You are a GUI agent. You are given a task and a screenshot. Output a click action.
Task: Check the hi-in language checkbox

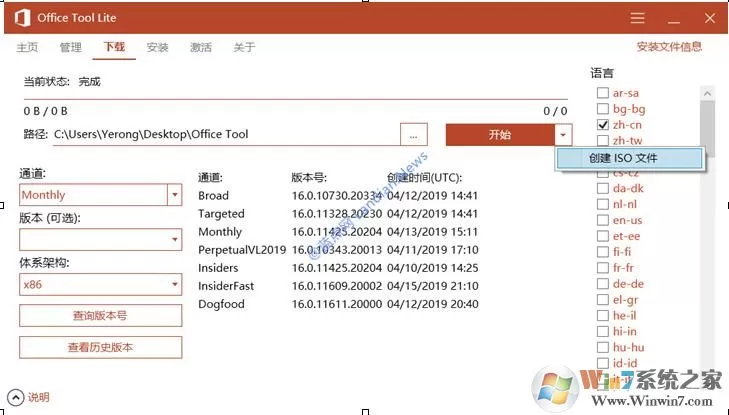click(603, 331)
